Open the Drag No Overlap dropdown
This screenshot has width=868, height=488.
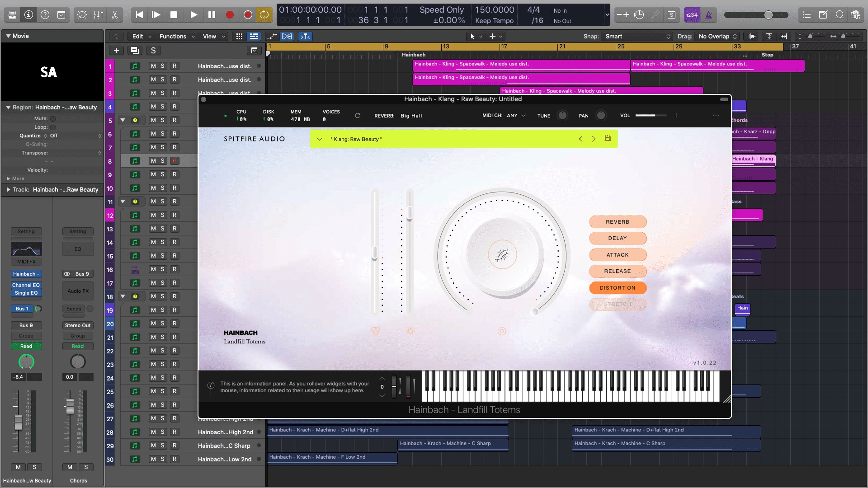(717, 36)
